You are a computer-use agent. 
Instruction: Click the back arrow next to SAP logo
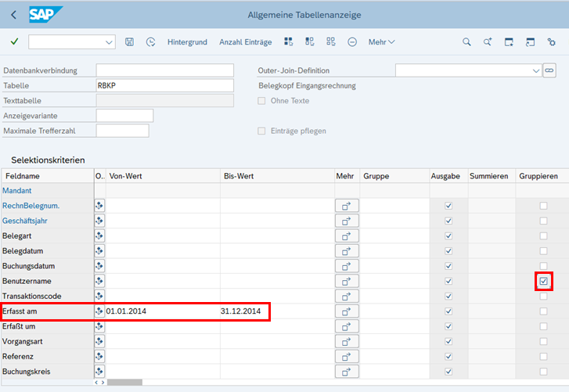(x=13, y=15)
